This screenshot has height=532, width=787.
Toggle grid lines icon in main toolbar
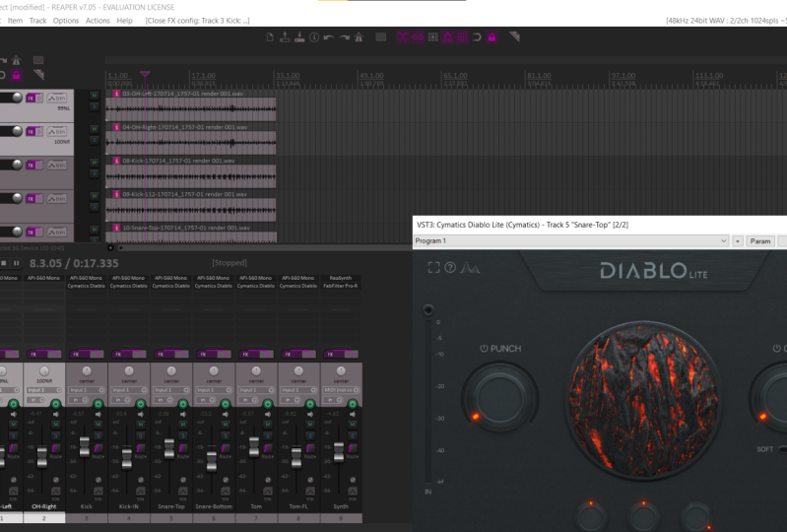tap(462, 37)
